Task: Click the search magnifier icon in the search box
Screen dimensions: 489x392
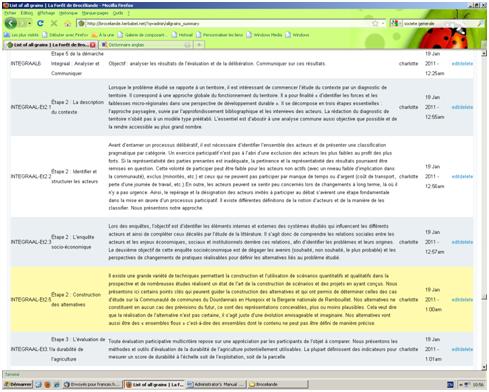Action: pos(480,24)
